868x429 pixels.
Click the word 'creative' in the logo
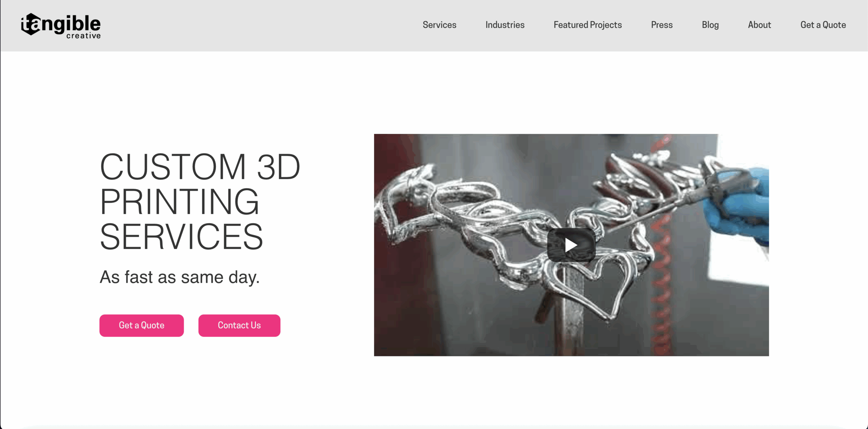[x=83, y=36]
